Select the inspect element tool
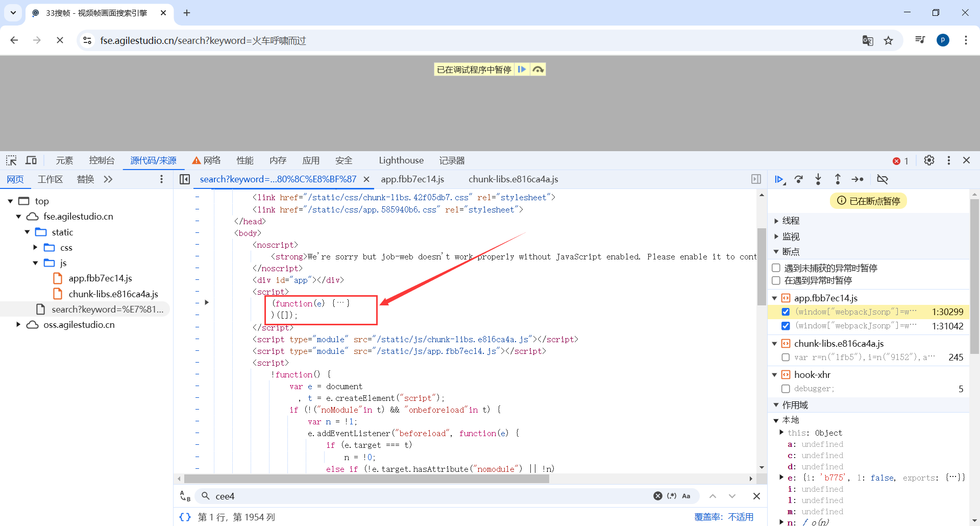The height and width of the screenshot is (526, 980). 11,160
